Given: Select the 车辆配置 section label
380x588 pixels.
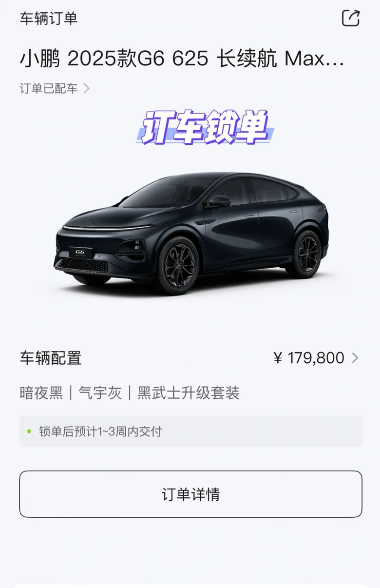Looking at the screenshot, I should (x=51, y=358).
